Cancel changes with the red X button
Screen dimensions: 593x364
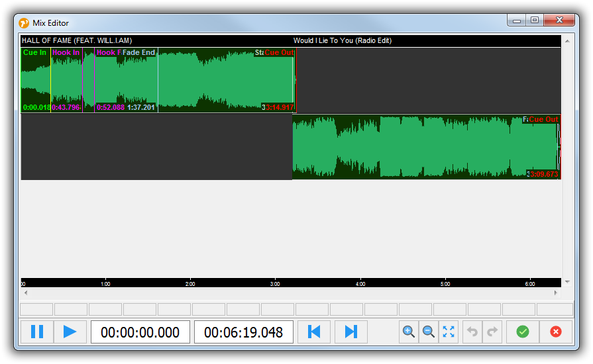pyautogui.click(x=556, y=332)
